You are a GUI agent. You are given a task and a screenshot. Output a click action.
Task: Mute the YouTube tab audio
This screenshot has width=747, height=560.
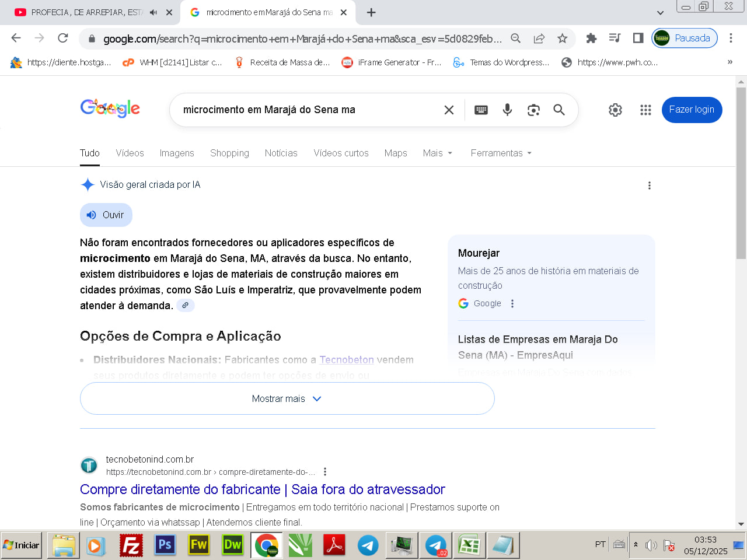click(153, 12)
